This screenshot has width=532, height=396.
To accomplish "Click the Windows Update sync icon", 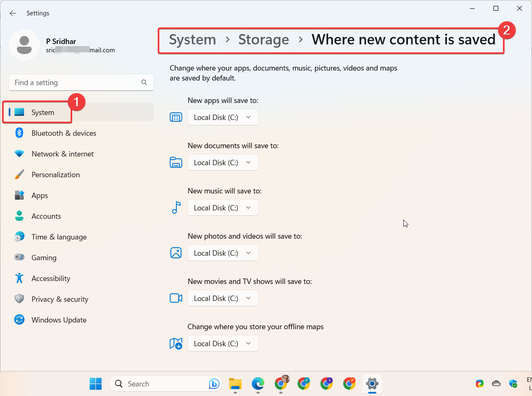I will [19, 320].
